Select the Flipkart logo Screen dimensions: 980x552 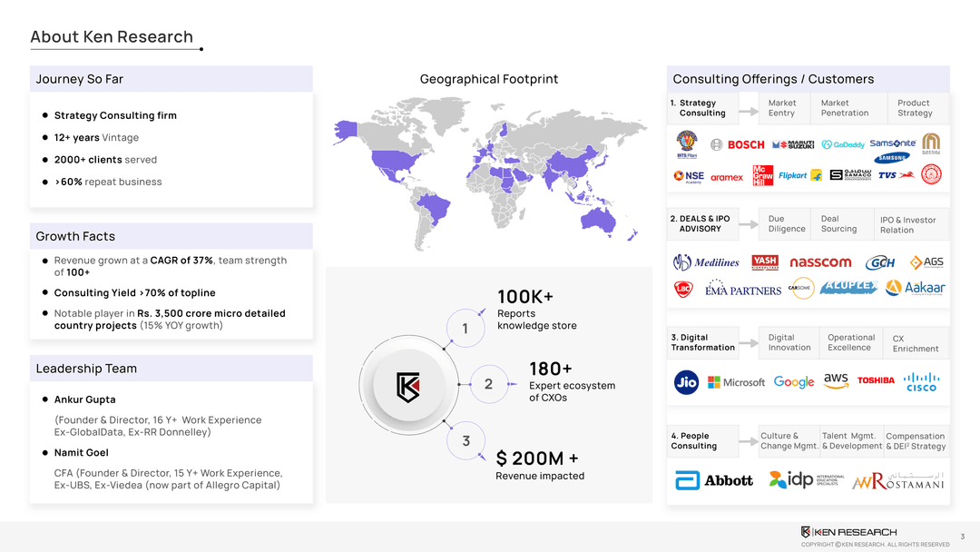[792, 175]
